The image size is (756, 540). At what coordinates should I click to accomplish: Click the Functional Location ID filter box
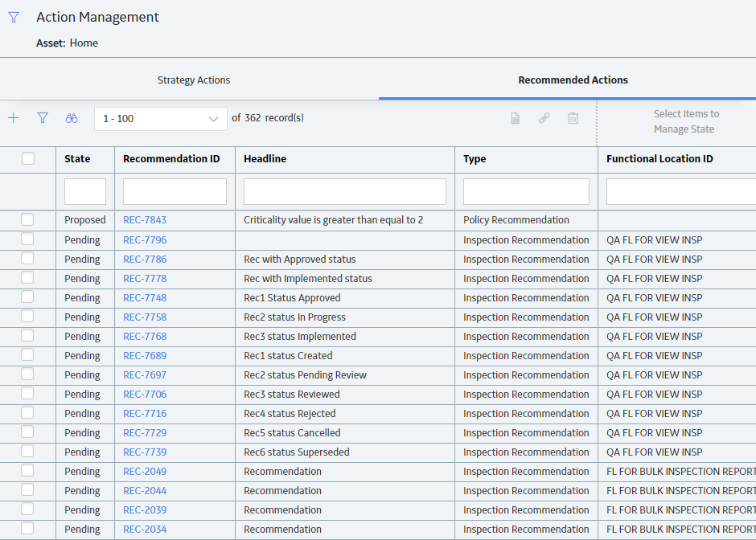coord(680,192)
